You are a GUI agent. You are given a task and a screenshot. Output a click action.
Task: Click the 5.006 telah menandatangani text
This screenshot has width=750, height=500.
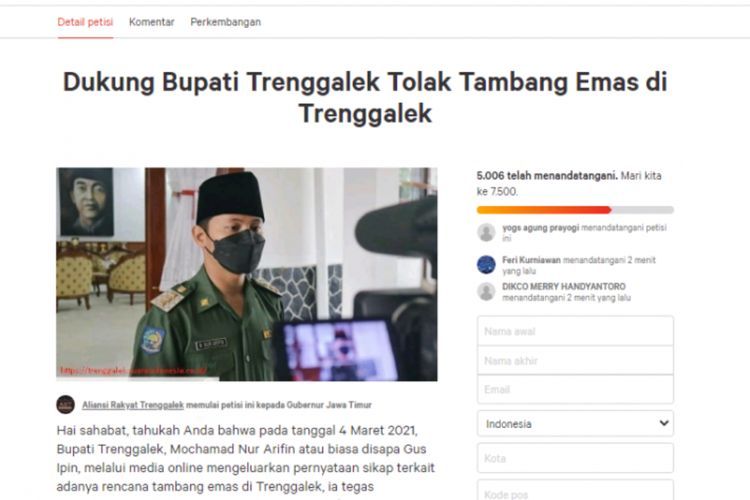coord(547,176)
